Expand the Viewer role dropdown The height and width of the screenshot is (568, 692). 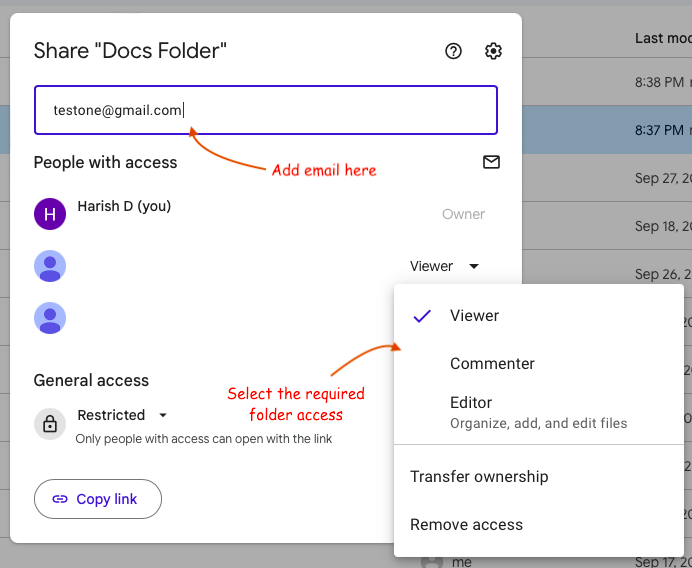click(x=444, y=266)
